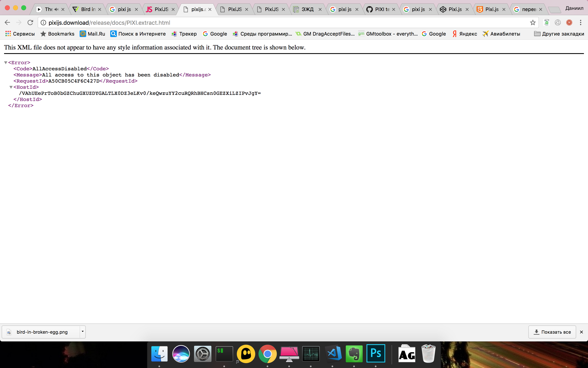Open the Трекер bookmark
The height and width of the screenshot is (368, 588).
click(x=184, y=34)
